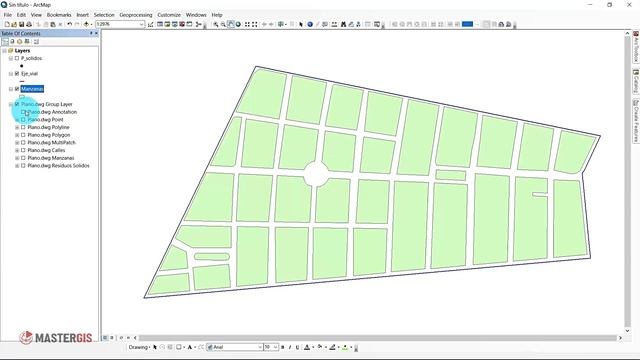
Task: Click List By Source icon
Action: (x=12, y=42)
